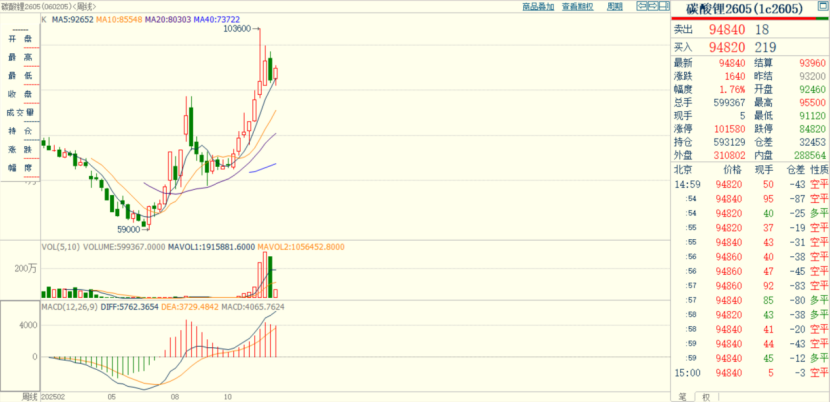Open the 周期 period link
Image resolution: width=831 pixels, height=403 pixels.
(615, 6)
